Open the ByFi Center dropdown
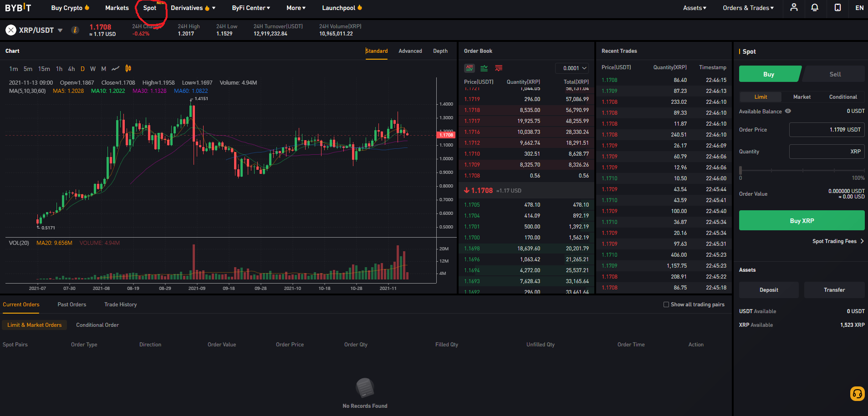 tap(251, 8)
